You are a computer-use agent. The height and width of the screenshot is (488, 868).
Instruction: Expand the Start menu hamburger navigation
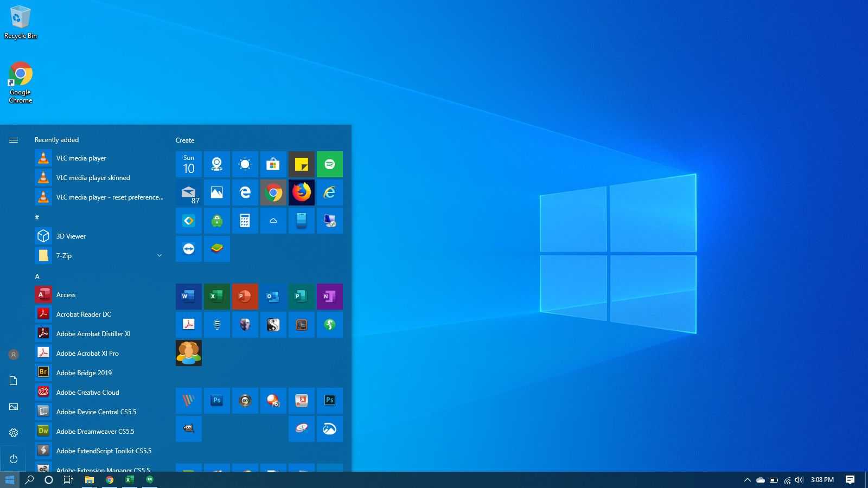click(x=14, y=140)
